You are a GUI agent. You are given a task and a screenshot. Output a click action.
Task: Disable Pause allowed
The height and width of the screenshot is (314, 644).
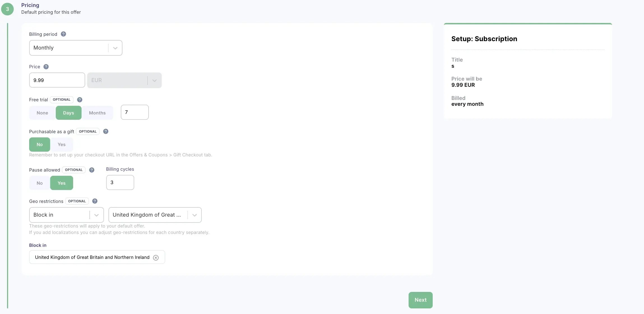(39, 183)
